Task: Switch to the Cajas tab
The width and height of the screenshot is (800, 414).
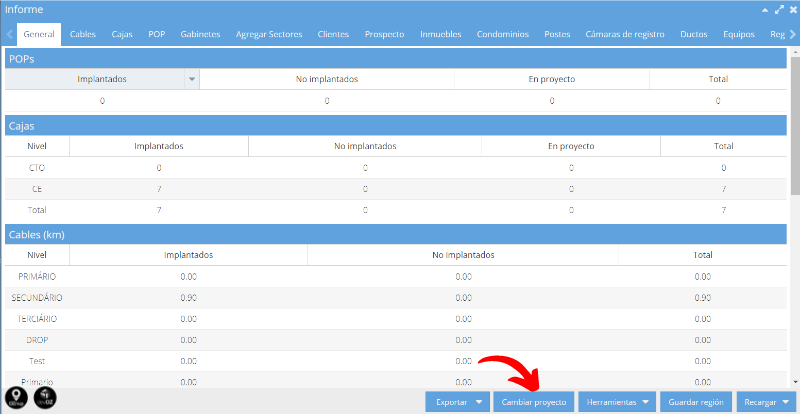Action: (x=122, y=35)
